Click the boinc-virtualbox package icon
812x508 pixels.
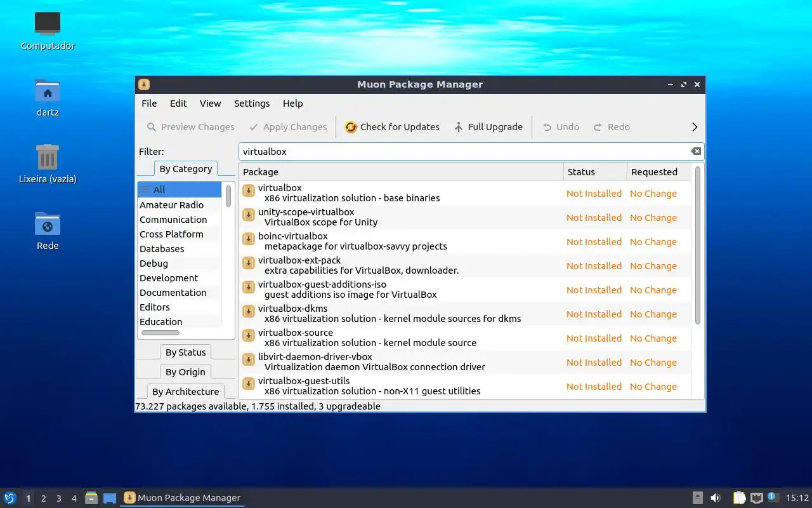(x=249, y=239)
